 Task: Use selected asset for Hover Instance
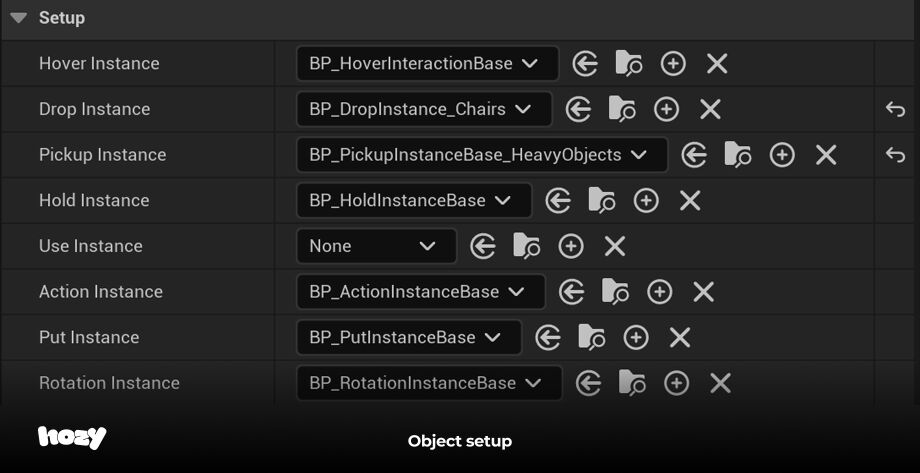[585, 63]
